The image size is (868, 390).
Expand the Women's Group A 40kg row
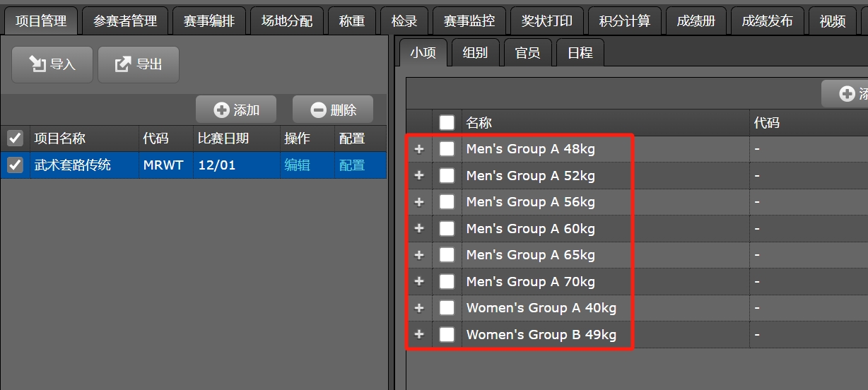[x=419, y=308]
